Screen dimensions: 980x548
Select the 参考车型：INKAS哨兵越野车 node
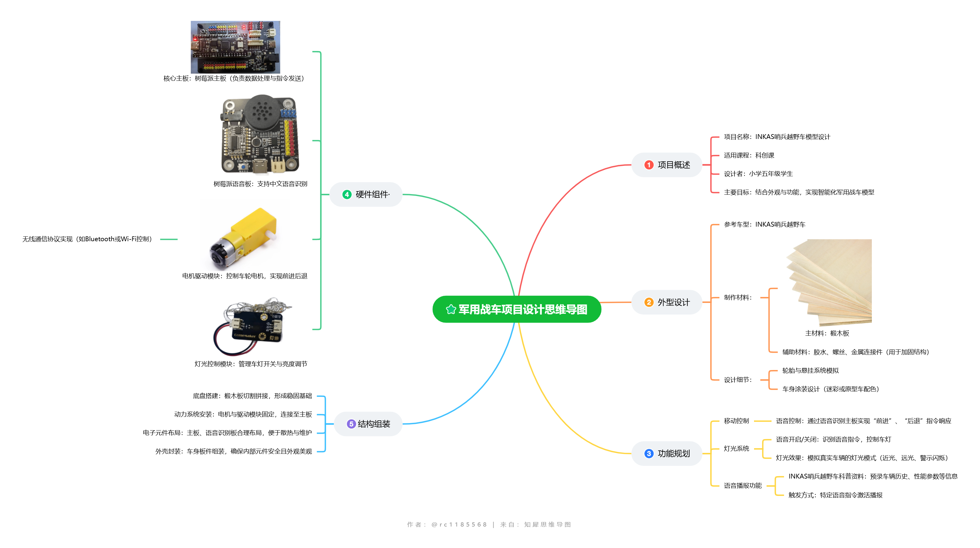pos(765,225)
